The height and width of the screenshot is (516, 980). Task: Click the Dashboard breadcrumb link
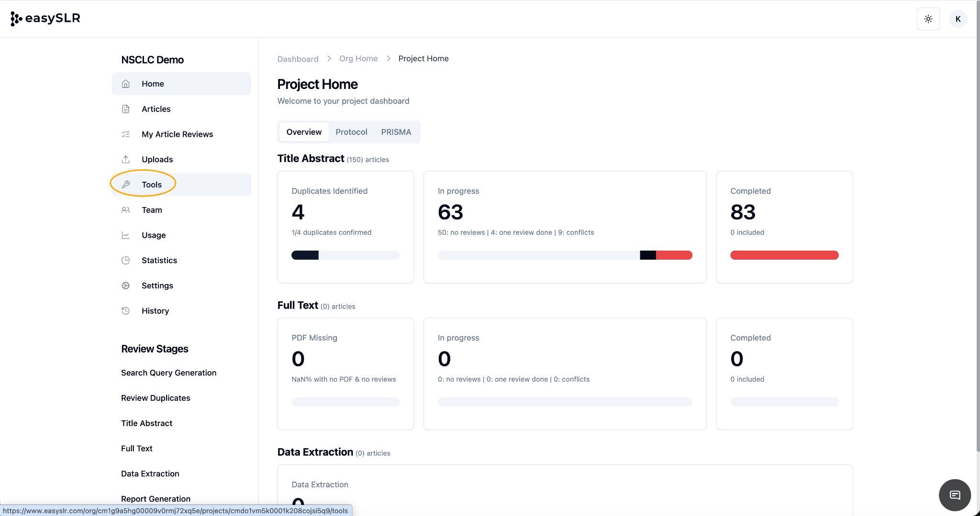click(298, 59)
